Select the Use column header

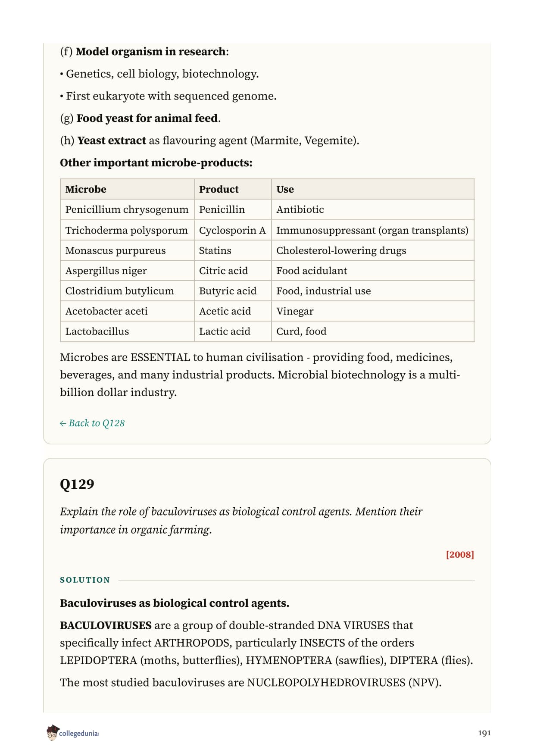point(373,189)
